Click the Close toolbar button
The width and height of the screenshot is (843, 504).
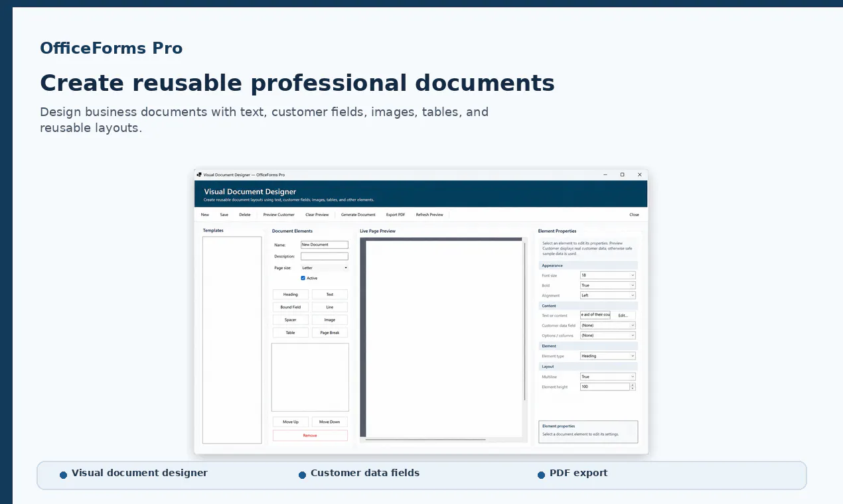click(x=635, y=215)
